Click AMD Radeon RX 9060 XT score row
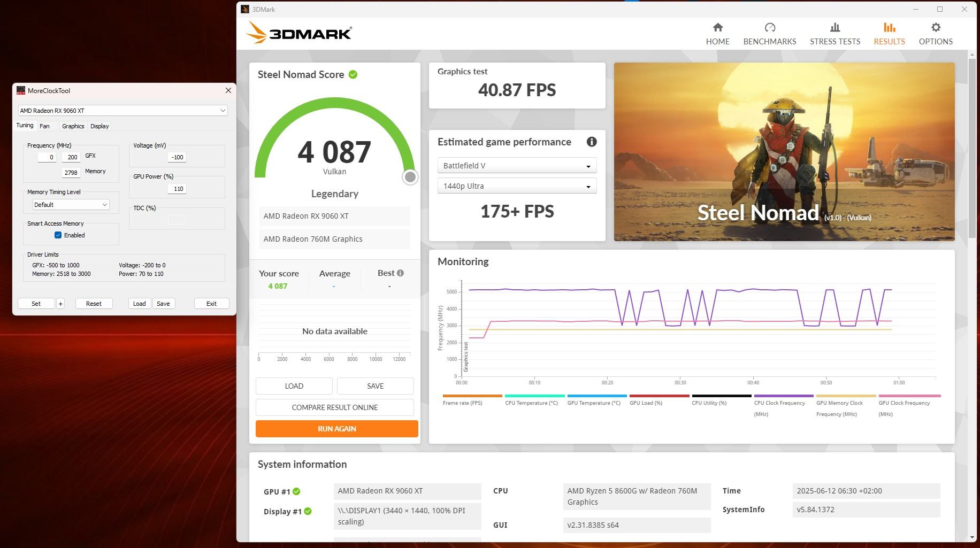Image resolution: width=980 pixels, height=548 pixels. pos(335,216)
